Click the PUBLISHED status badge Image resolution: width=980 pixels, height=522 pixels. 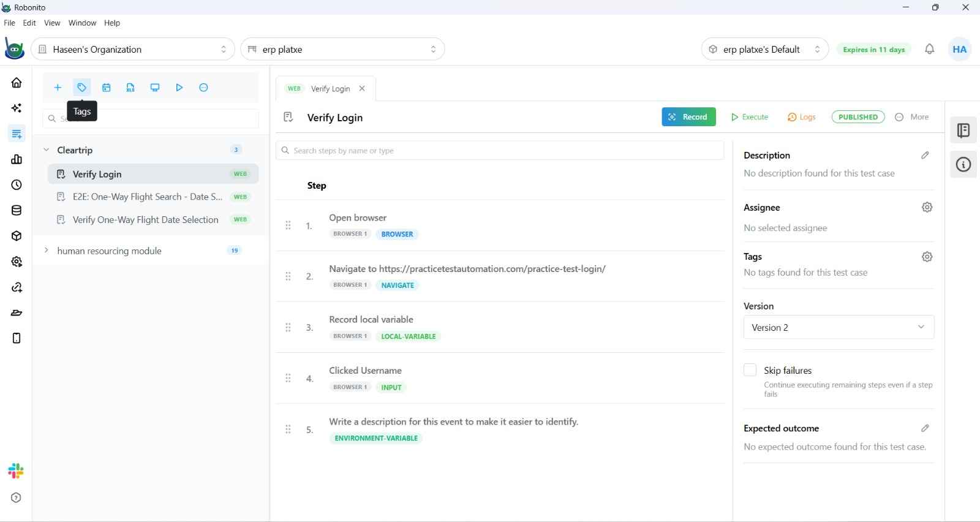858,117
